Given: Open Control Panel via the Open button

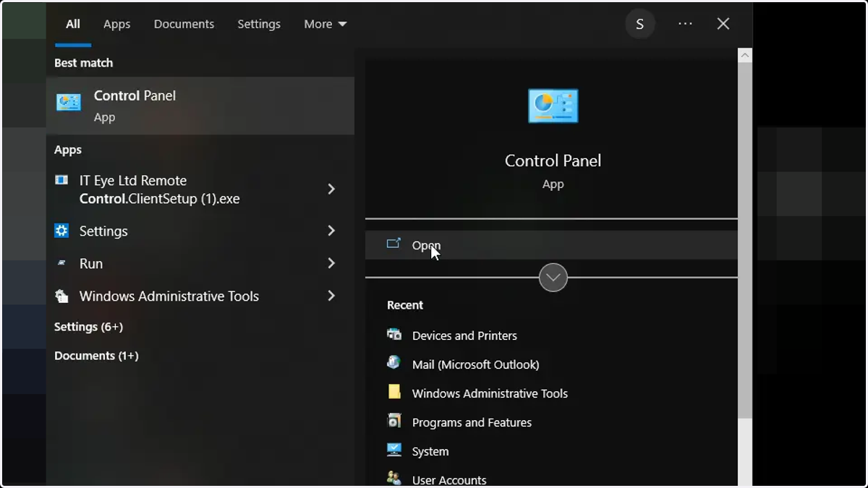Looking at the screenshot, I should [551, 245].
